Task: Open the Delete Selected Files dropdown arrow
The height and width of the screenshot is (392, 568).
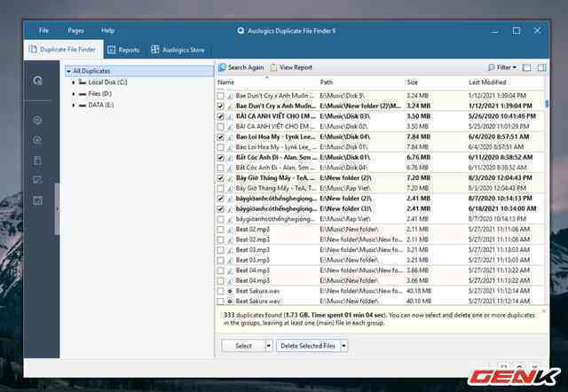Action: 343,346
